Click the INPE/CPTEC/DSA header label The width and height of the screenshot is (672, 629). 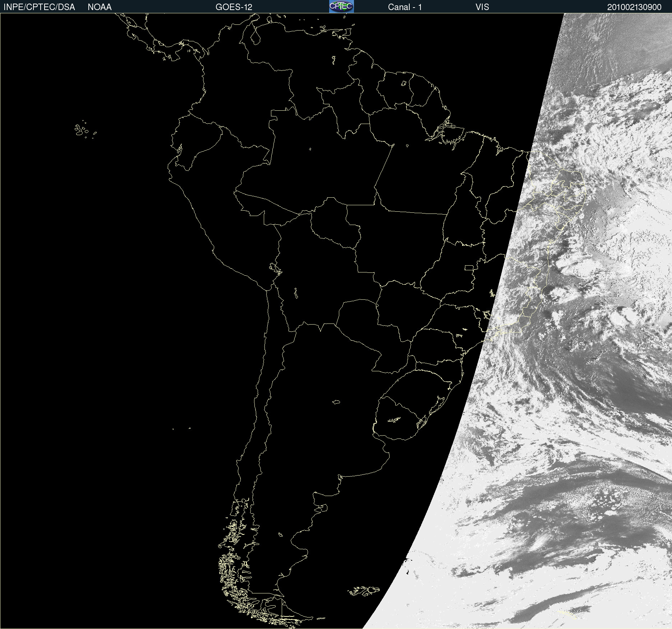[x=39, y=7]
